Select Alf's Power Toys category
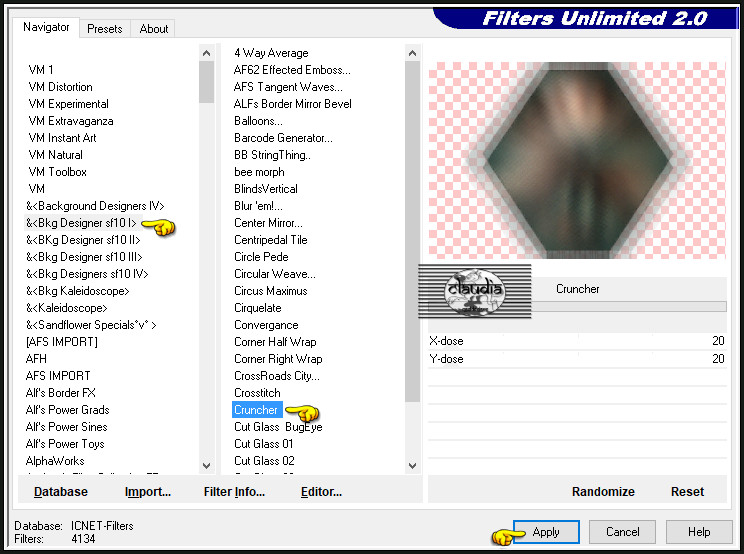The image size is (744, 554). coord(65,444)
